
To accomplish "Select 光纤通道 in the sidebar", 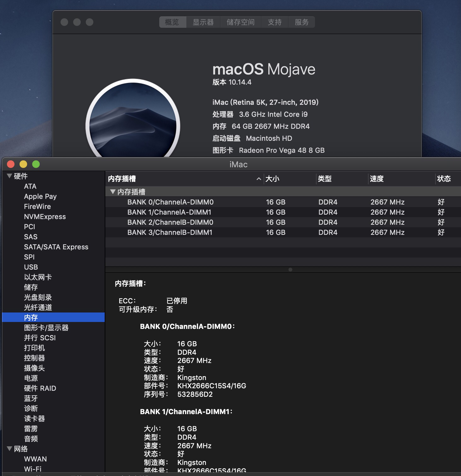I will pos(38,307).
